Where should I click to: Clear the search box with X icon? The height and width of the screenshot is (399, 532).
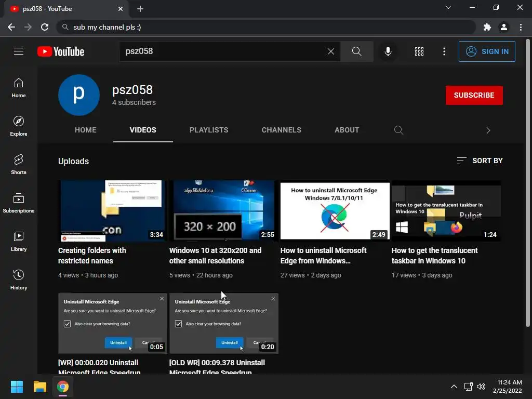[x=331, y=51]
